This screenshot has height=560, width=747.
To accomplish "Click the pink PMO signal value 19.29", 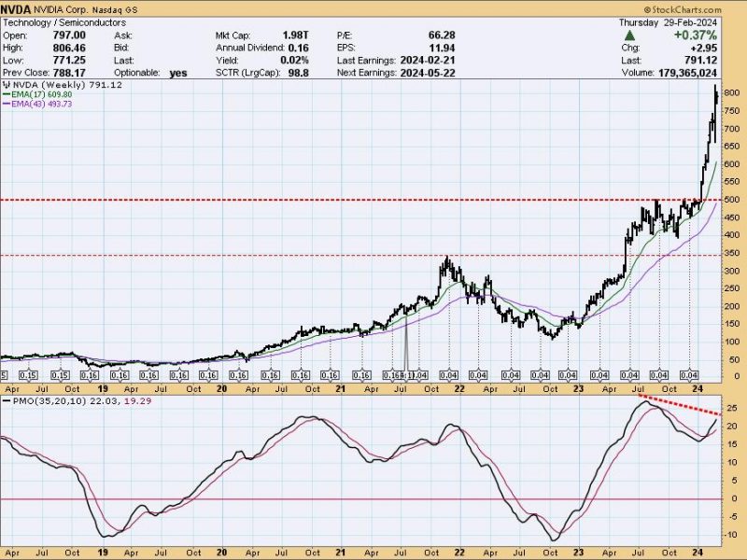I will tap(137, 401).
